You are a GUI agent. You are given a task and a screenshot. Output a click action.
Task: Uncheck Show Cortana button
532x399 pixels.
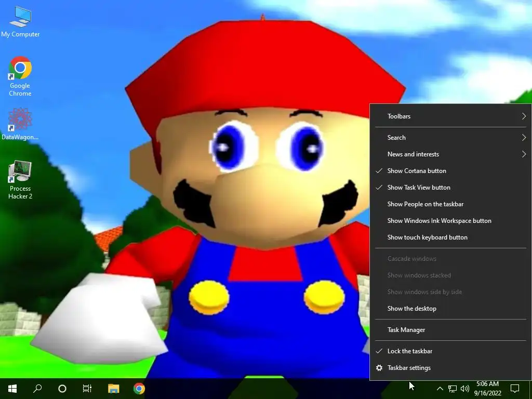[450, 170]
